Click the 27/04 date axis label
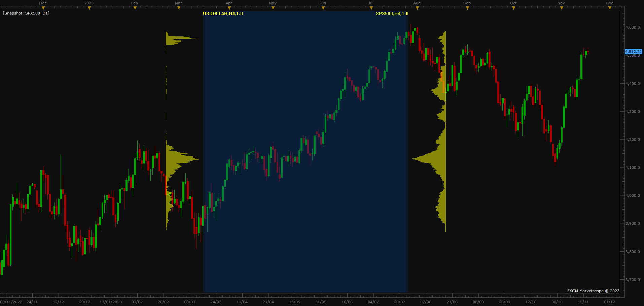 (269, 302)
